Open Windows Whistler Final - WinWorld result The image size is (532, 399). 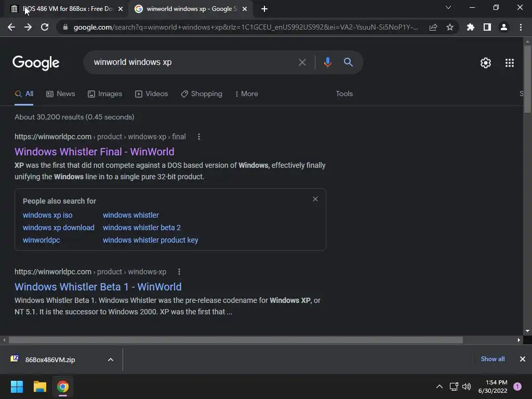coord(95,152)
